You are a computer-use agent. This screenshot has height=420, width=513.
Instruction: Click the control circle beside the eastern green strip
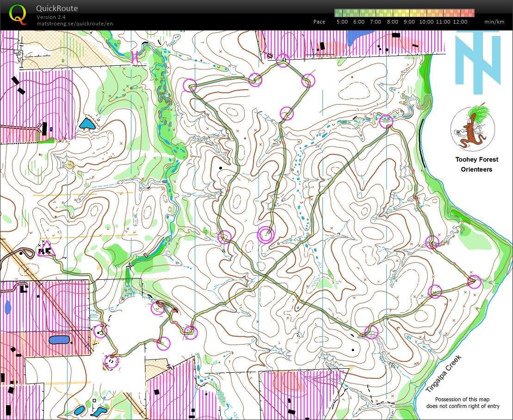pyautogui.click(x=433, y=241)
